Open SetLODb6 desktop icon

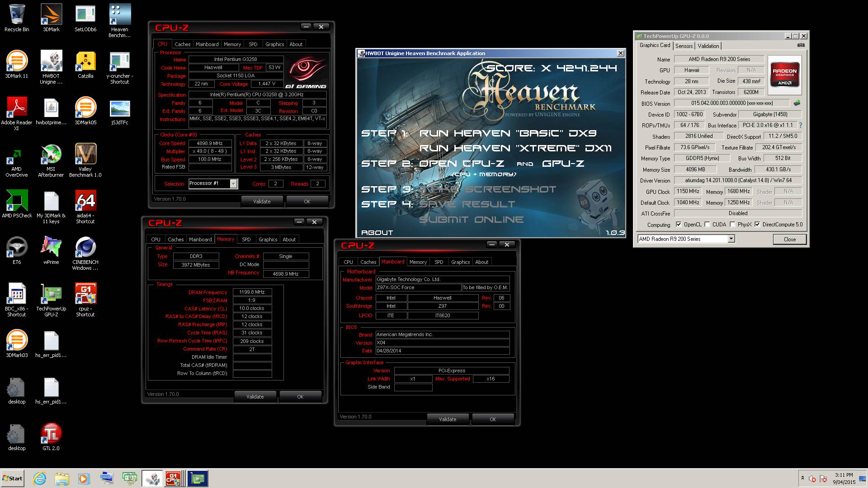click(x=85, y=18)
